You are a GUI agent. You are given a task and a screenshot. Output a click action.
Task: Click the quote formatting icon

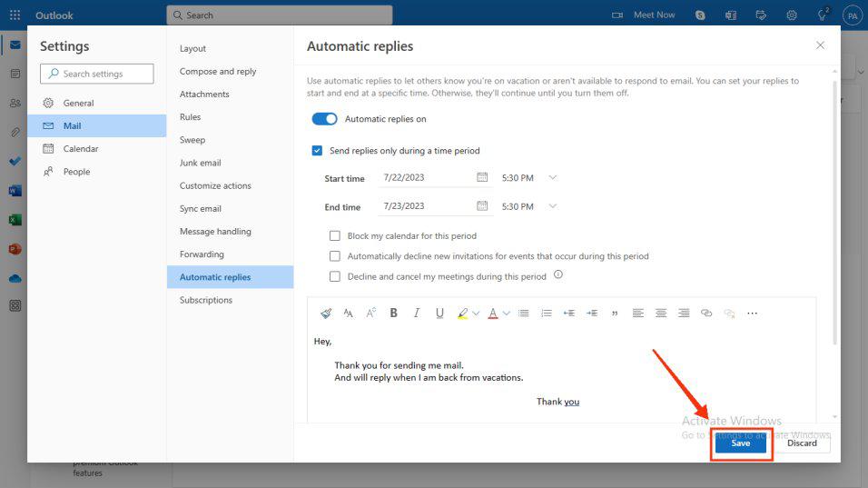[615, 314]
